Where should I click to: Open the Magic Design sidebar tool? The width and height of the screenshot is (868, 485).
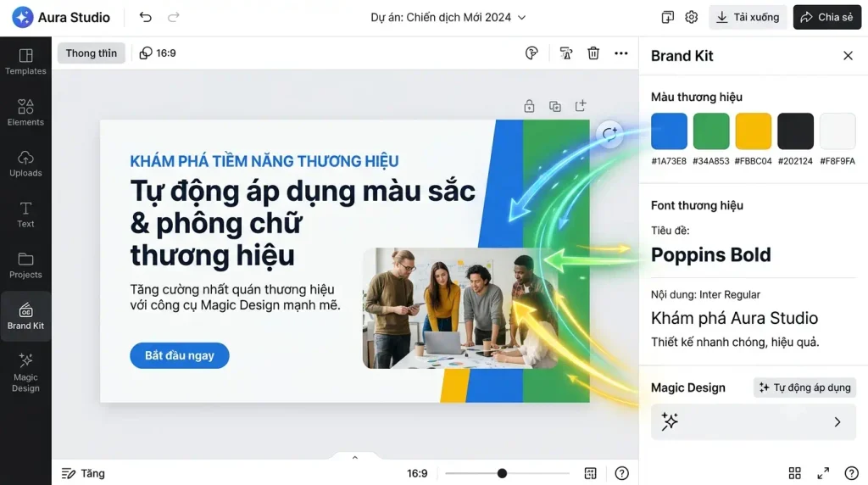click(x=25, y=372)
